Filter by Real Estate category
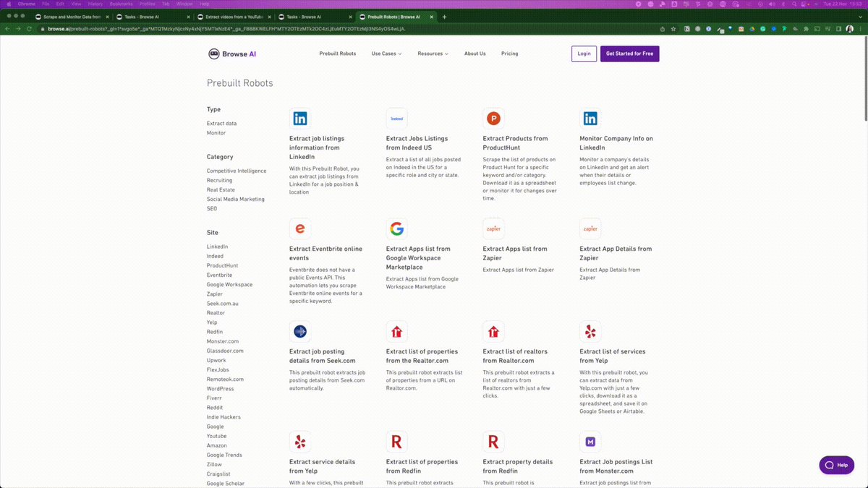 (221, 190)
